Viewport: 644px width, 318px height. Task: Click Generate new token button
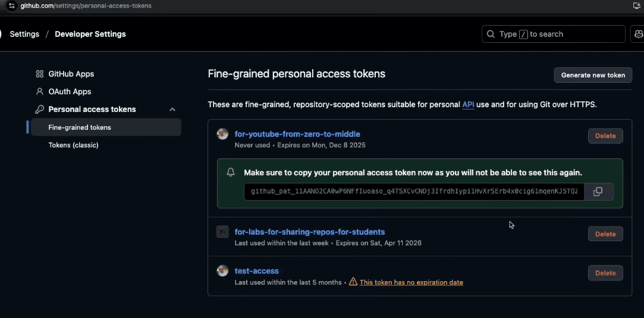coord(593,75)
